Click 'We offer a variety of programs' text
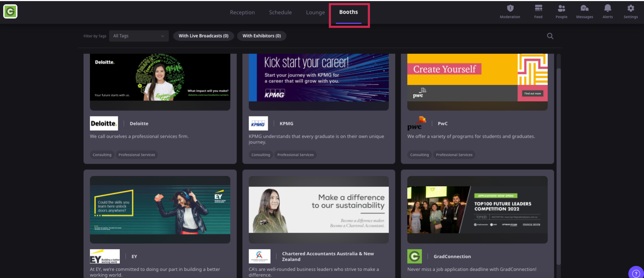This screenshot has width=644, height=278. tap(471, 136)
